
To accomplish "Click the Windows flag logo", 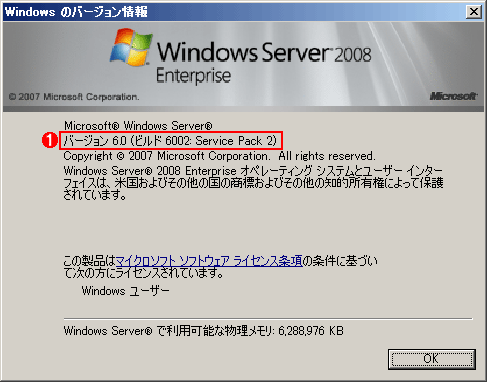I will point(131,47).
